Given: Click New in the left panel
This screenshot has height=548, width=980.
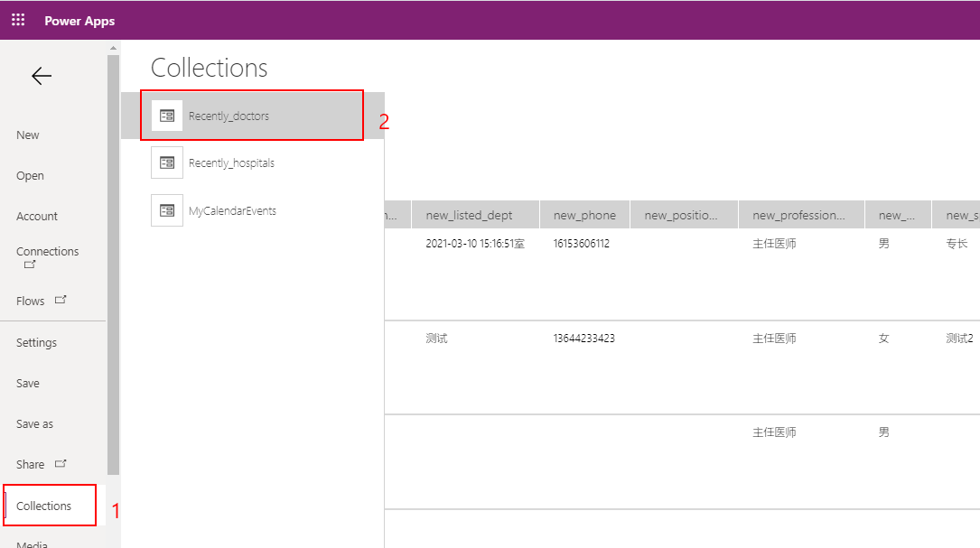Looking at the screenshot, I should point(27,135).
